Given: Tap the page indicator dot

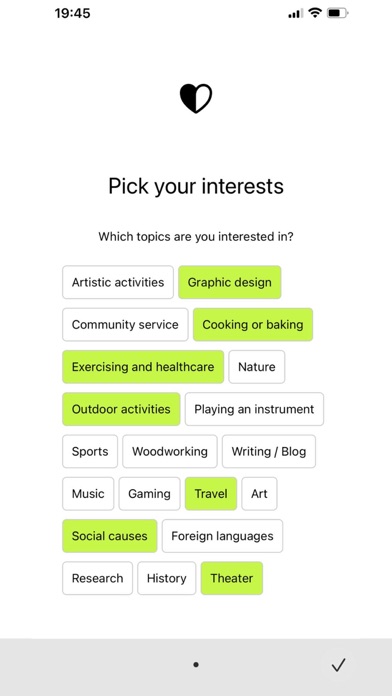Looking at the screenshot, I should coord(196,664).
